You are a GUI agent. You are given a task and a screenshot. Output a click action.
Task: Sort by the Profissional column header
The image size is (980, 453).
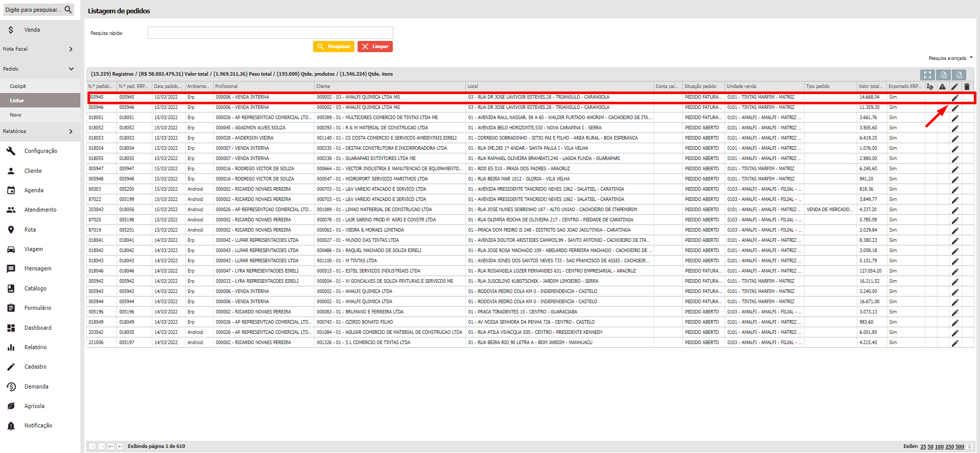coord(263,86)
